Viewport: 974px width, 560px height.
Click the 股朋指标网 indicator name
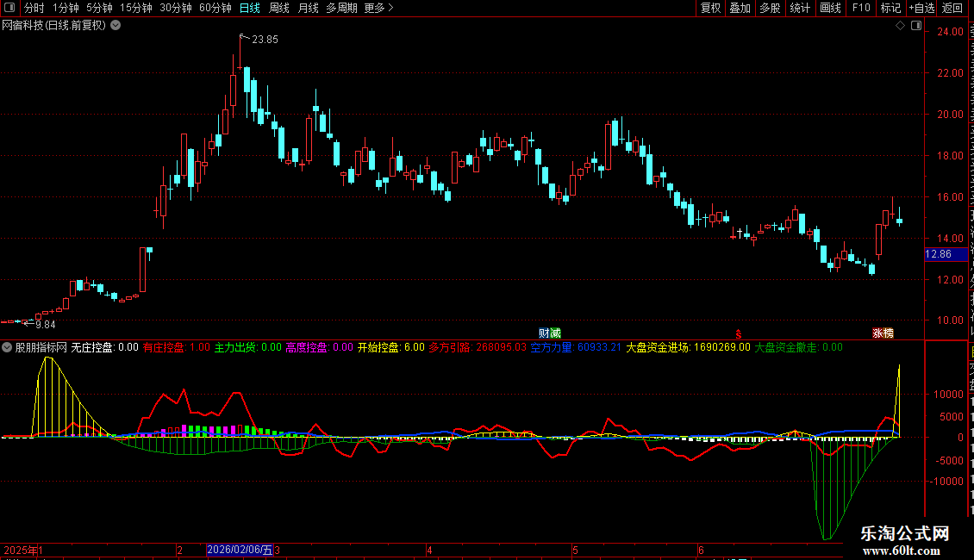click(x=41, y=348)
